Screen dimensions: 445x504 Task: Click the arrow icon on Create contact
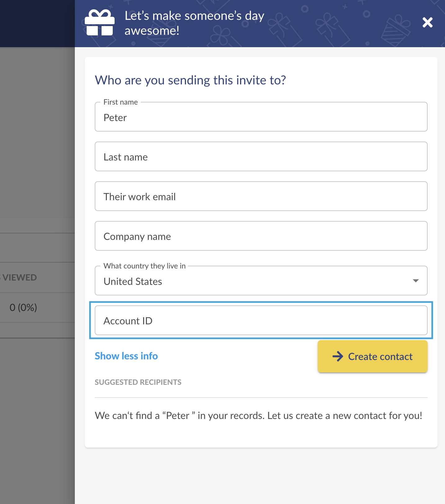338,356
